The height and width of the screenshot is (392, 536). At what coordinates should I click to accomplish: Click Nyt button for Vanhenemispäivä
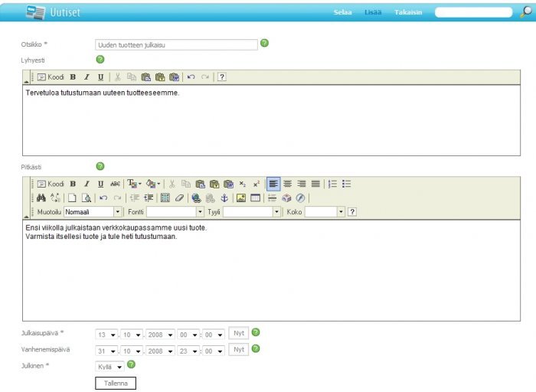click(239, 349)
